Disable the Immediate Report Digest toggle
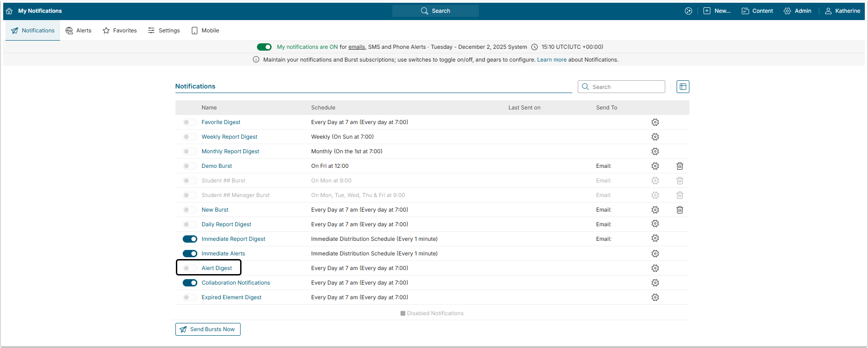 (190, 239)
